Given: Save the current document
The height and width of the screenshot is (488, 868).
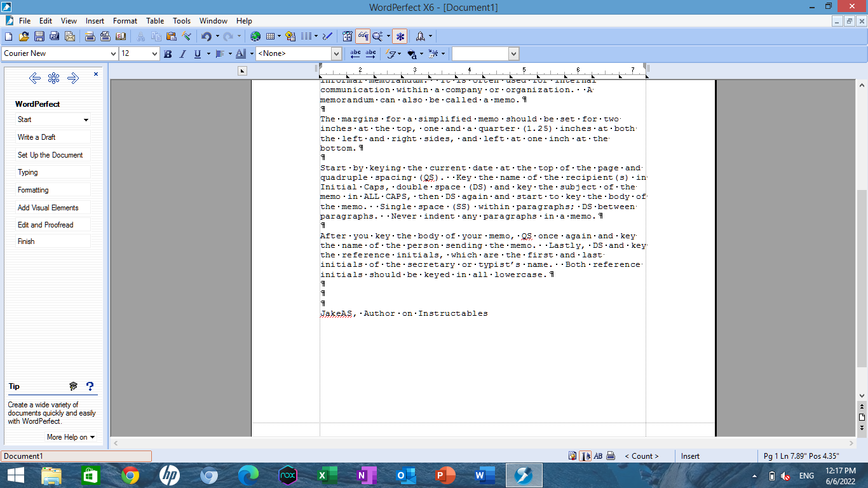Looking at the screenshot, I should click(37, 36).
